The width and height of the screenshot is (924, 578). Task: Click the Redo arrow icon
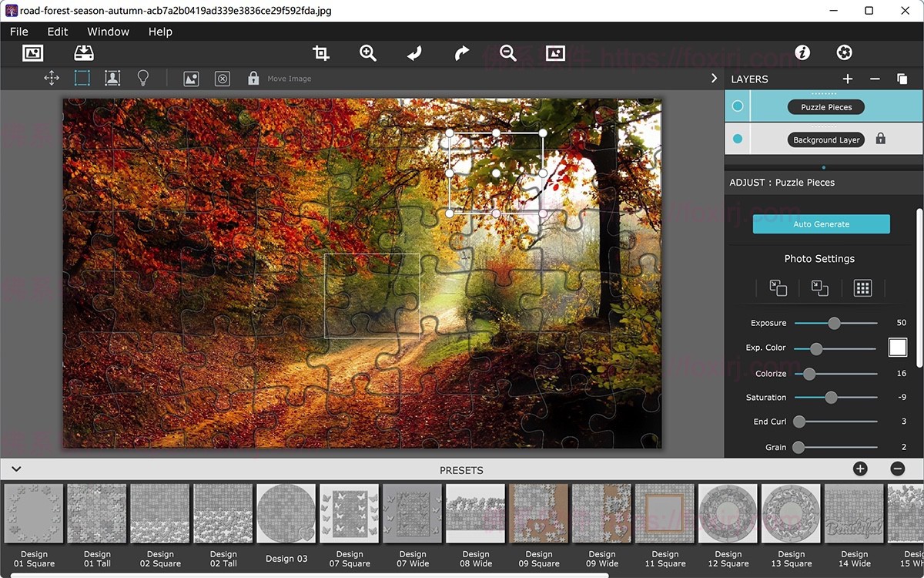click(460, 52)
